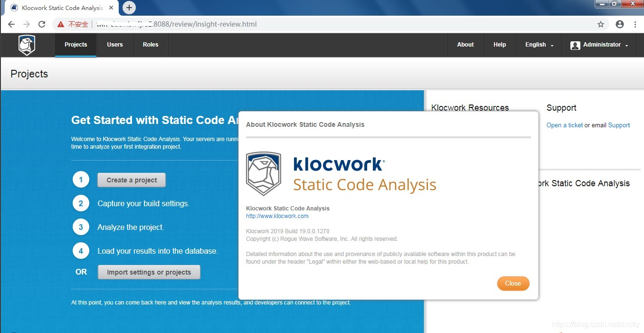Expand the Administrator account dropdown
Screen dimensions: 644x333
tap(599, 45)
